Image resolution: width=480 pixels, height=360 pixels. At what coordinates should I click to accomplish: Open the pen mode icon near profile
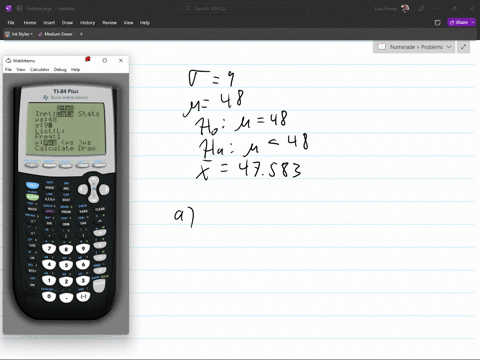pos(421,9)
